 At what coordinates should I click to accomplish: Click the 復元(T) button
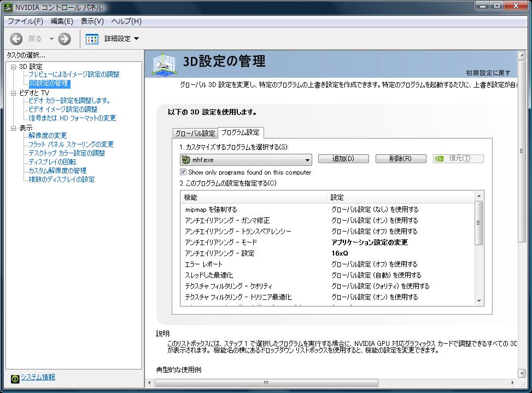click(x=458, y=159)
